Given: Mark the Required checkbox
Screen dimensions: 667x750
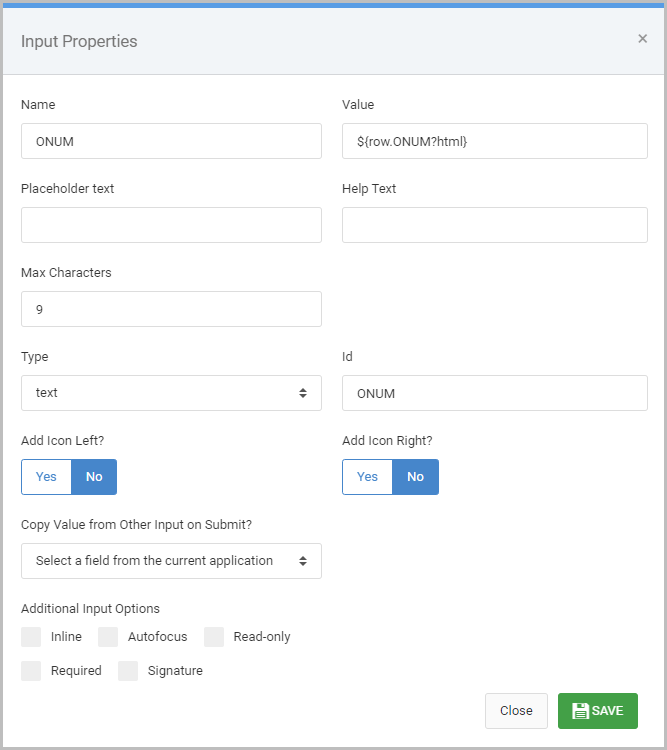Looking at the screenshot, I should [x=31, y=671].
